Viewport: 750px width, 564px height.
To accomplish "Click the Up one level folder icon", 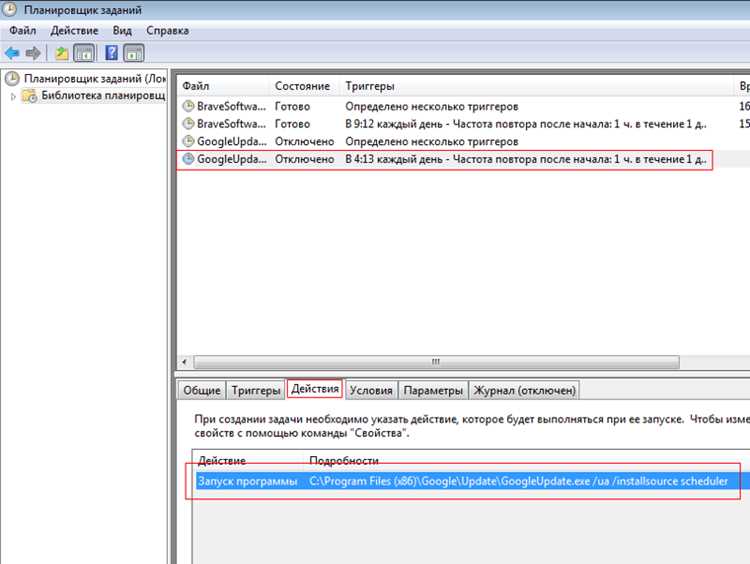I will point(61,53).
